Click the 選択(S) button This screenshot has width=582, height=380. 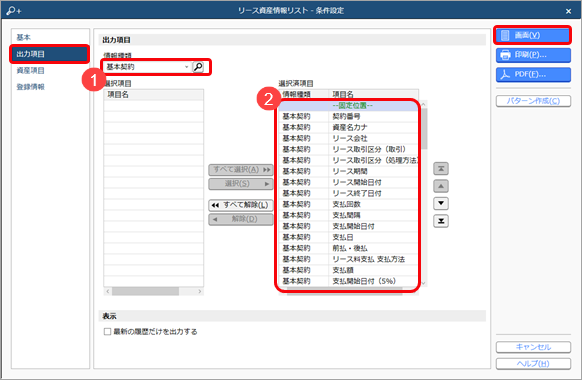point(241,184)
